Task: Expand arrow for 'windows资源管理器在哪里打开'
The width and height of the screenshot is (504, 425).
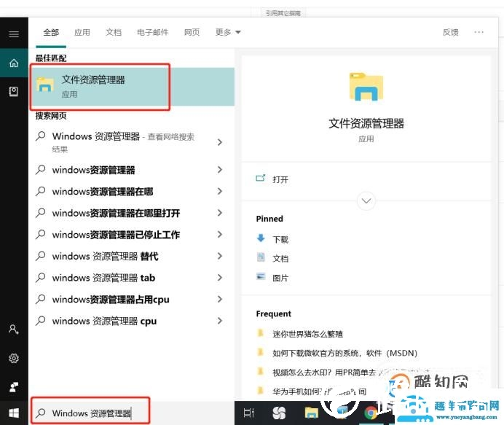Action: click(x=219, y=213)
